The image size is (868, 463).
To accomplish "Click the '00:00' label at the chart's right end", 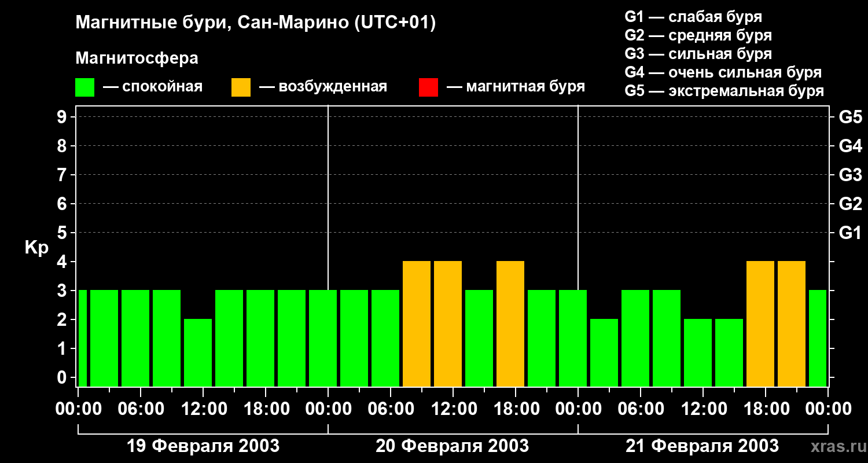I will click(x=828, y=409).
